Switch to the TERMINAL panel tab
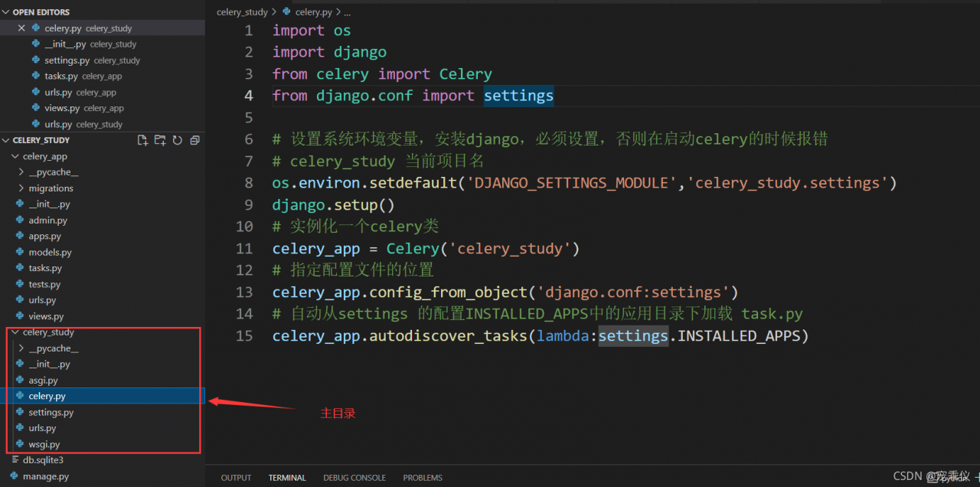 point(287,478)
